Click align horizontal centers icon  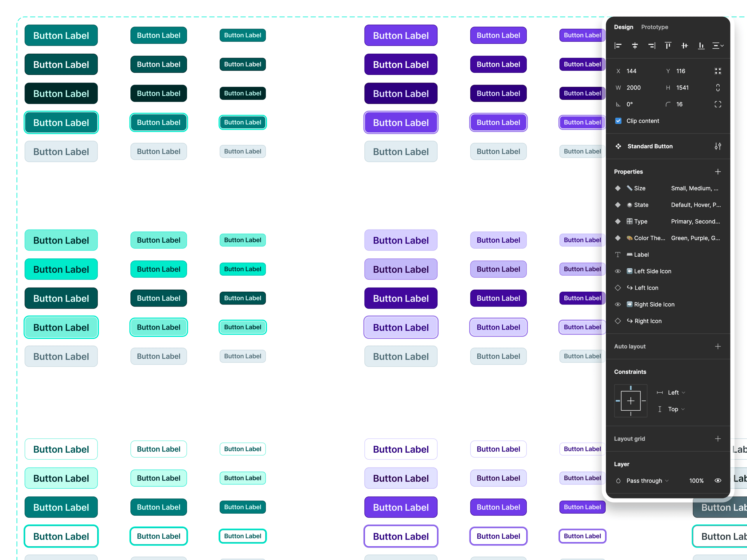[x=635, y=45]
